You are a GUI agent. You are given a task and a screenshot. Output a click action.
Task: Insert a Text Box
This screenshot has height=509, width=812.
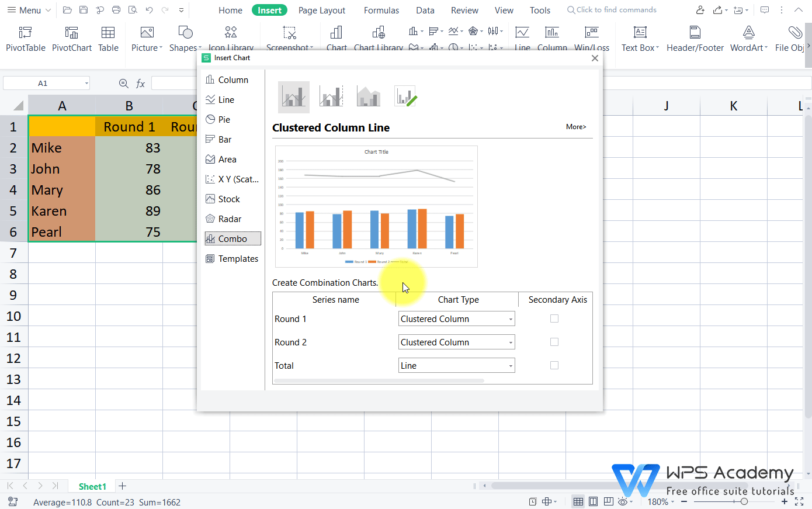639,37
